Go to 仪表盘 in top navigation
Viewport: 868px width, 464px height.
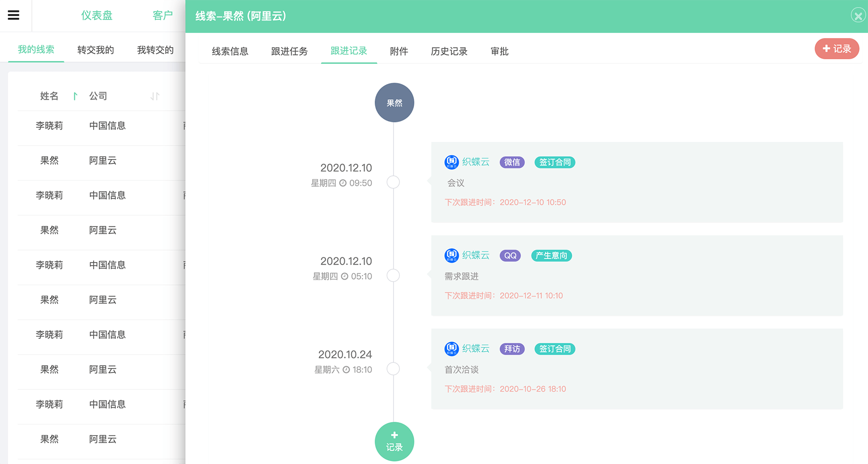coord(96,15)
